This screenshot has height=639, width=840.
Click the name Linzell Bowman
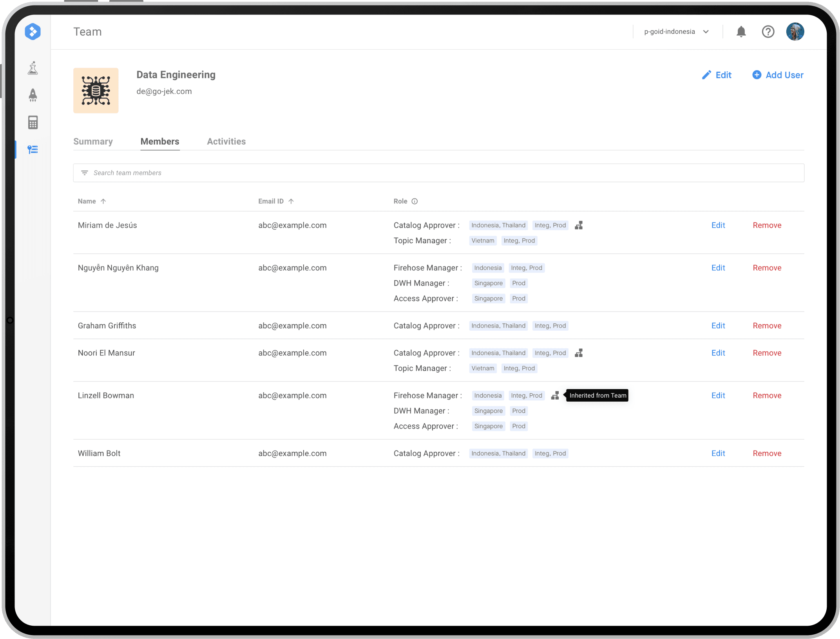click(x=106, y=396)
